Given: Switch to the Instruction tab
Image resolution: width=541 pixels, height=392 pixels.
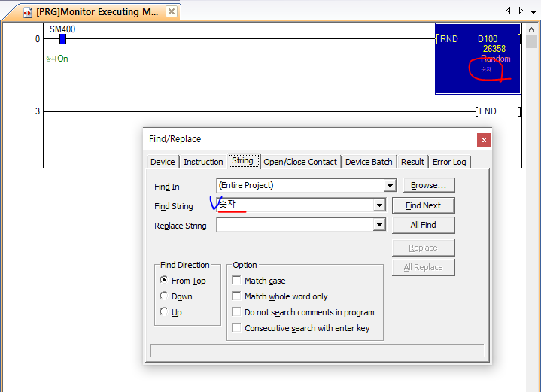Looking at the screenshot, I should click(x=203, y=162).
